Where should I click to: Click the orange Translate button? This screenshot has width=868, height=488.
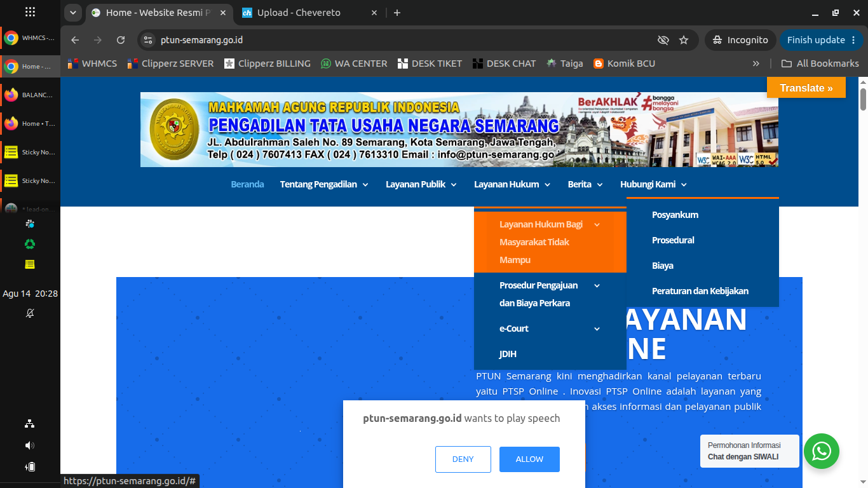[806, 88]
